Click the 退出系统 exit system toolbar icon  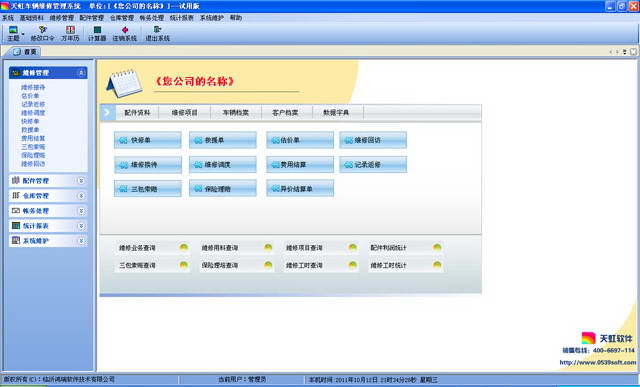pyautogui.click(x=158, y=33)
